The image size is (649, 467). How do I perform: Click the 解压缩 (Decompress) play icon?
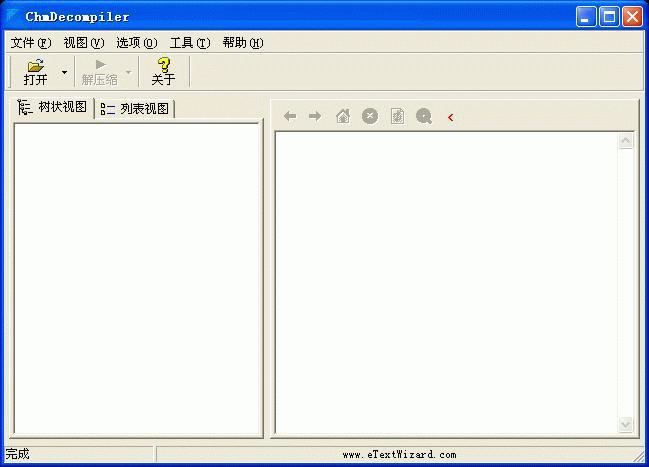coord(100,65)
